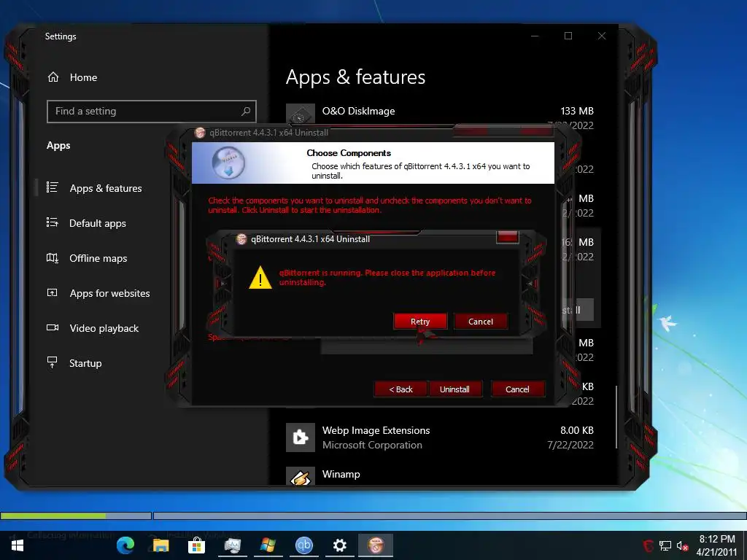747x560 pixels.
Task: Switch to qBittorrent on the taskbar
Action: (x=304, y=545)
